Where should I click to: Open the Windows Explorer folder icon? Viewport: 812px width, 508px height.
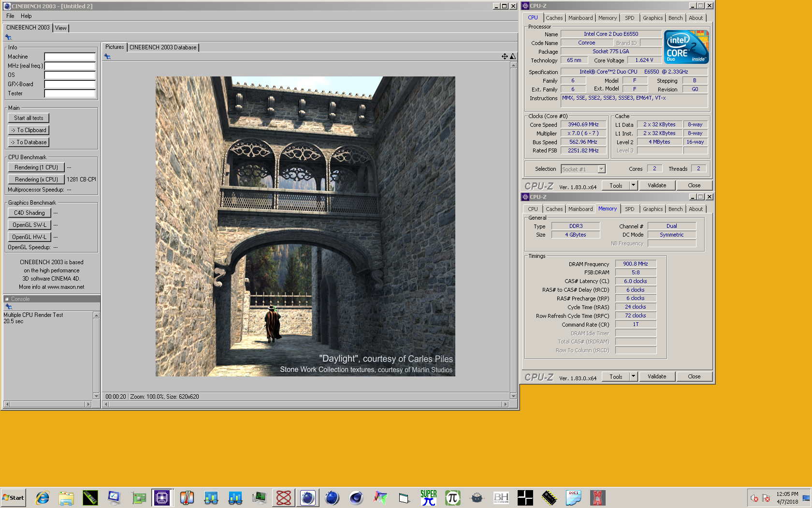click(66, 497)
